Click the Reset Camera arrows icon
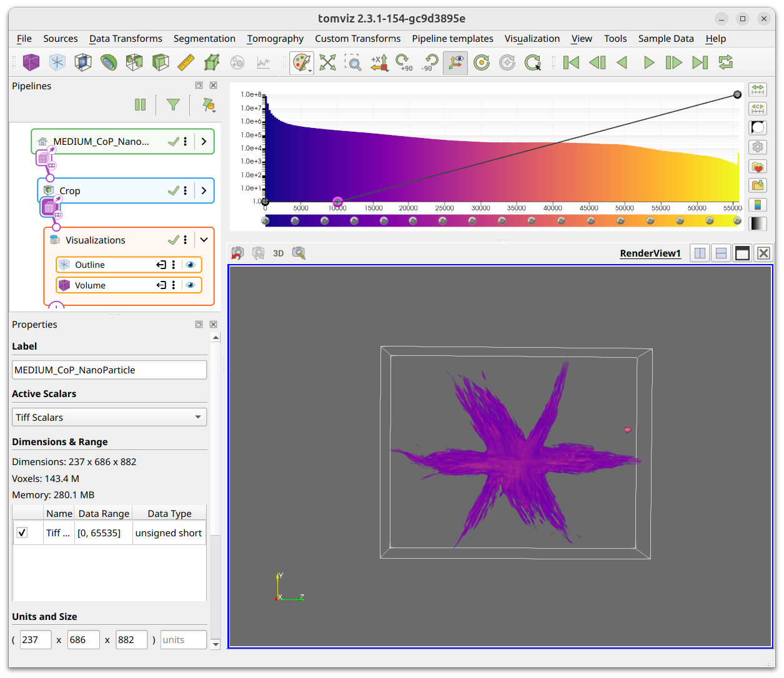Screen dimensions: 784x678 click(328, 62)
